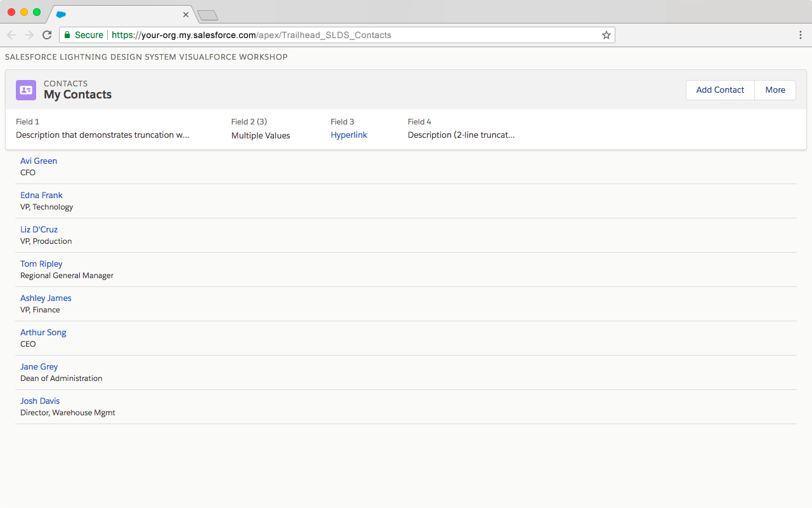Click the browser forward arrow
The height and width of the screenshot is (508, 812).
[29, 35]
